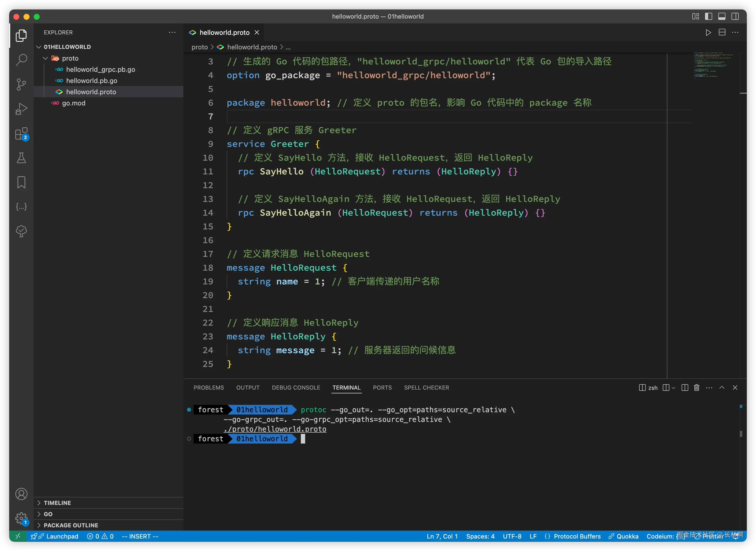Open Run and Debug view
The image size is (756, 551).
(x=21, y=109)
